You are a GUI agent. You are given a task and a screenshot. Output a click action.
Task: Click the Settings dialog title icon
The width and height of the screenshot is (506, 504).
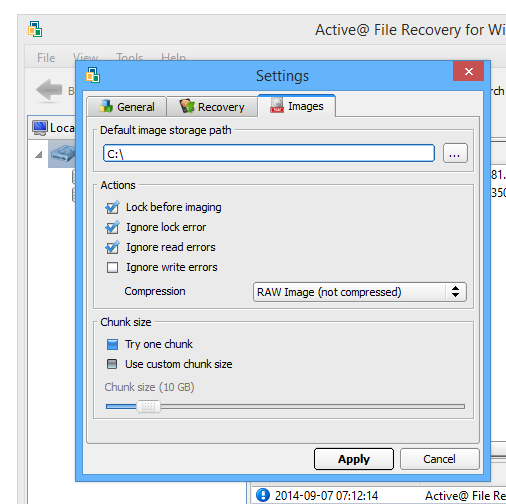93,75
